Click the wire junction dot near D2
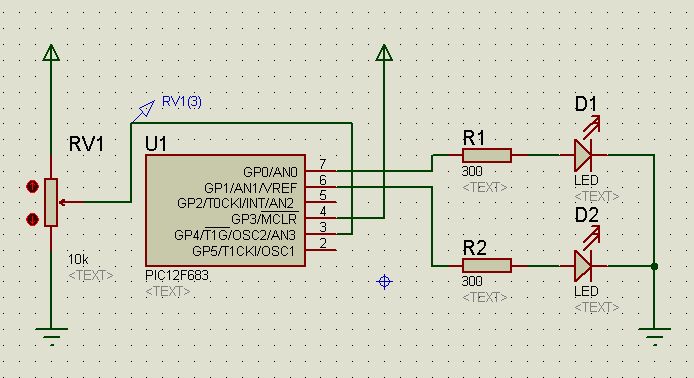 coord(655,266)
